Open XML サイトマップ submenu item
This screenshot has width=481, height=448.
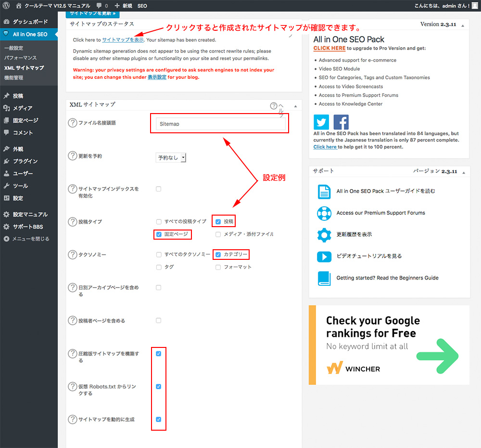pyautogui.click(x=24, y=68)
